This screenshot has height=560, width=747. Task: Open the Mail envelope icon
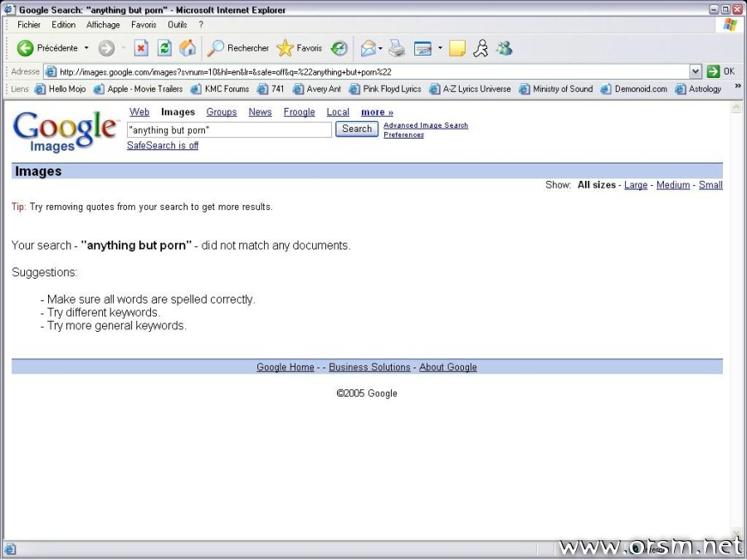pyautogui.click(x=368, y=48)
